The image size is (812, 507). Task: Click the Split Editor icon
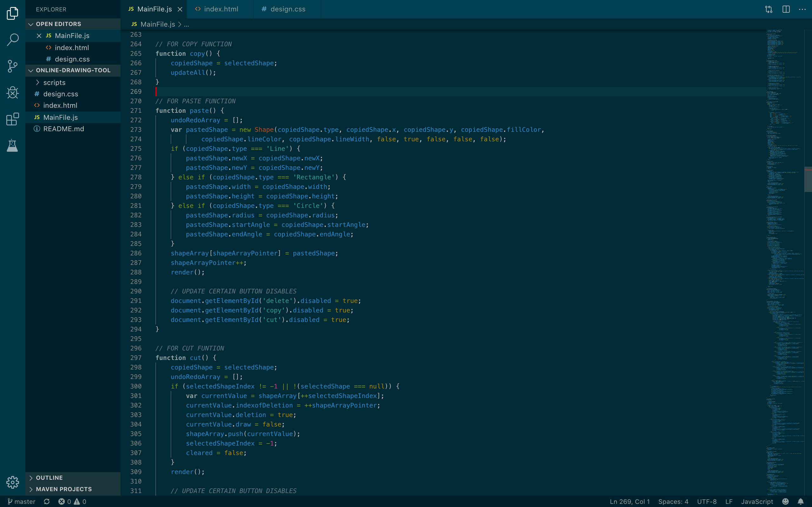pyautogui.click(x=786, y=9)
